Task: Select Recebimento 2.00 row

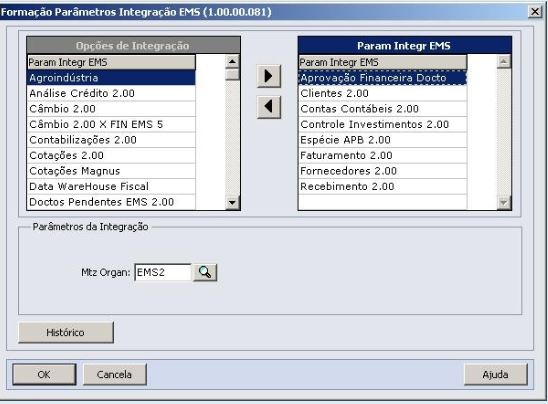Action: 383,186
